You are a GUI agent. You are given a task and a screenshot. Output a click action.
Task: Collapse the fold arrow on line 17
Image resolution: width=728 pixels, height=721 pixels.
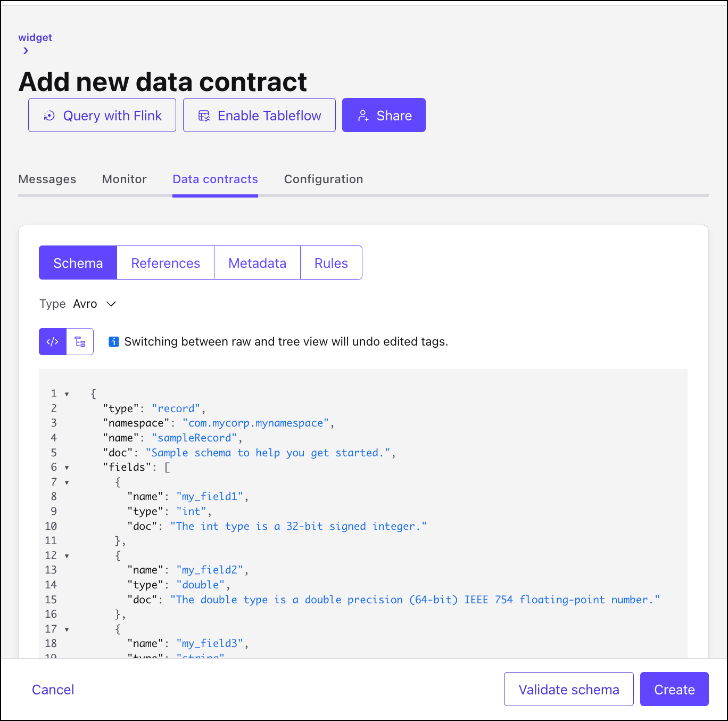(x=67, y=629)
